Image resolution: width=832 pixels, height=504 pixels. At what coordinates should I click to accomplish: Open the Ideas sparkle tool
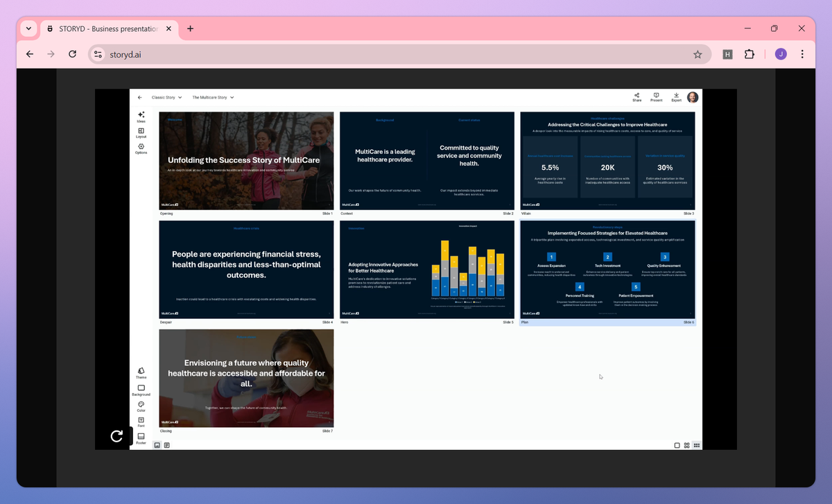point(141,116)
